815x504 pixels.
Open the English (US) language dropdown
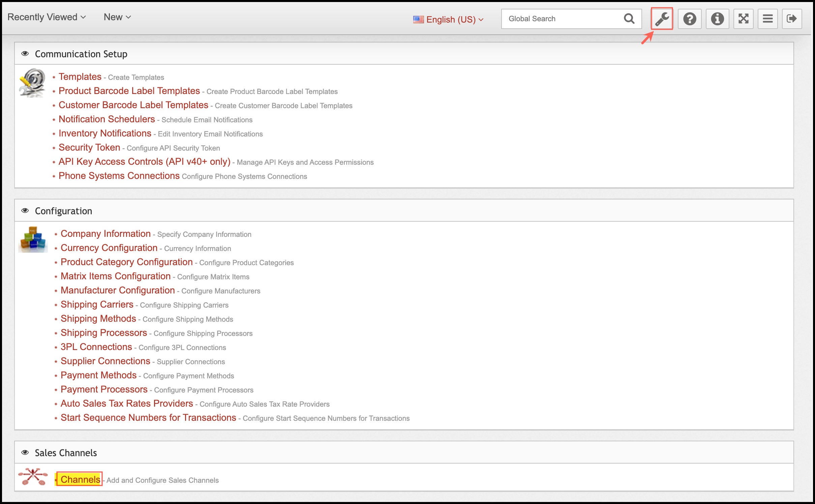click(x=448, y=20)
